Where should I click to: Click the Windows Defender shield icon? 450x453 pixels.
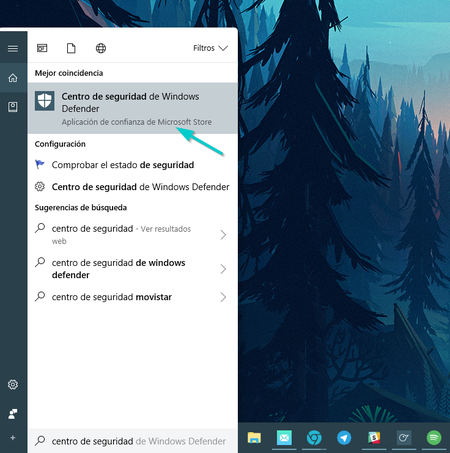(x=45, y=101)
